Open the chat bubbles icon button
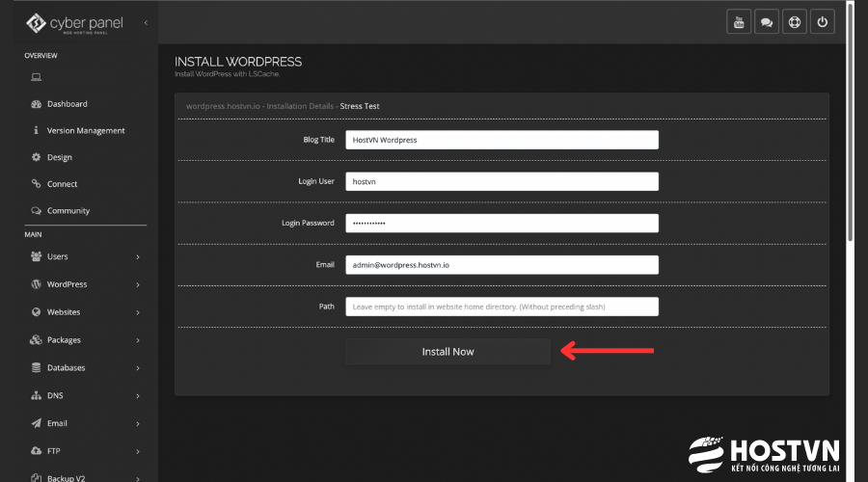This screenshot has height=482, width=868. click(767, 22)
